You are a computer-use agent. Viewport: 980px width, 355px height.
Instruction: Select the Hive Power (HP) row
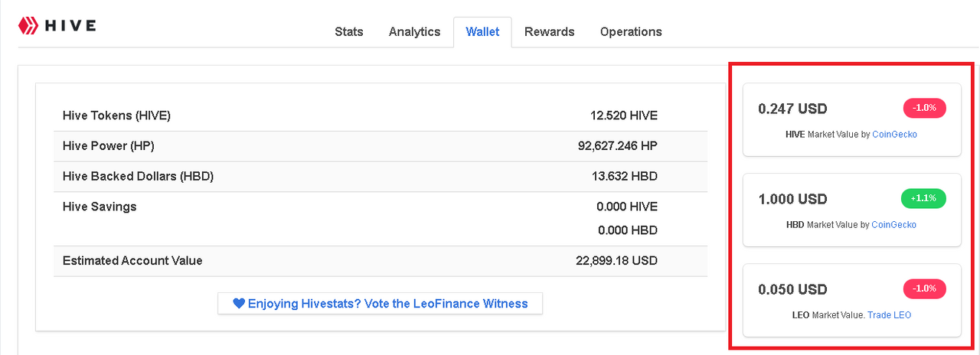point(381,146)
